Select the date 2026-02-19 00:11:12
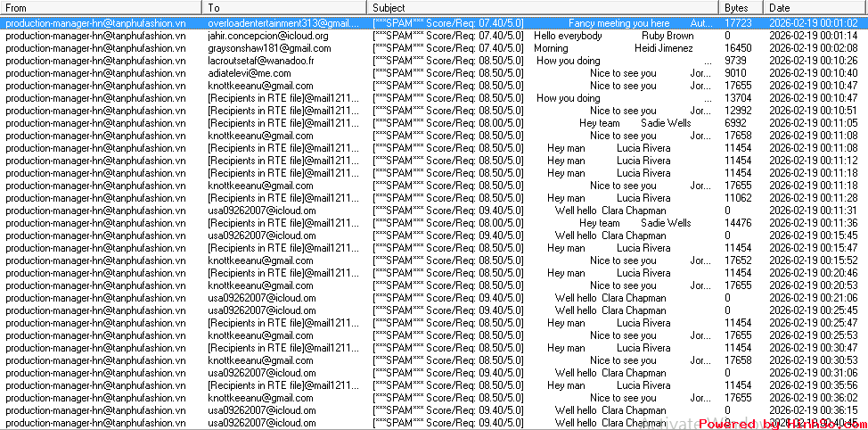The height and width of the screenshot is (430, 868). 814,161
